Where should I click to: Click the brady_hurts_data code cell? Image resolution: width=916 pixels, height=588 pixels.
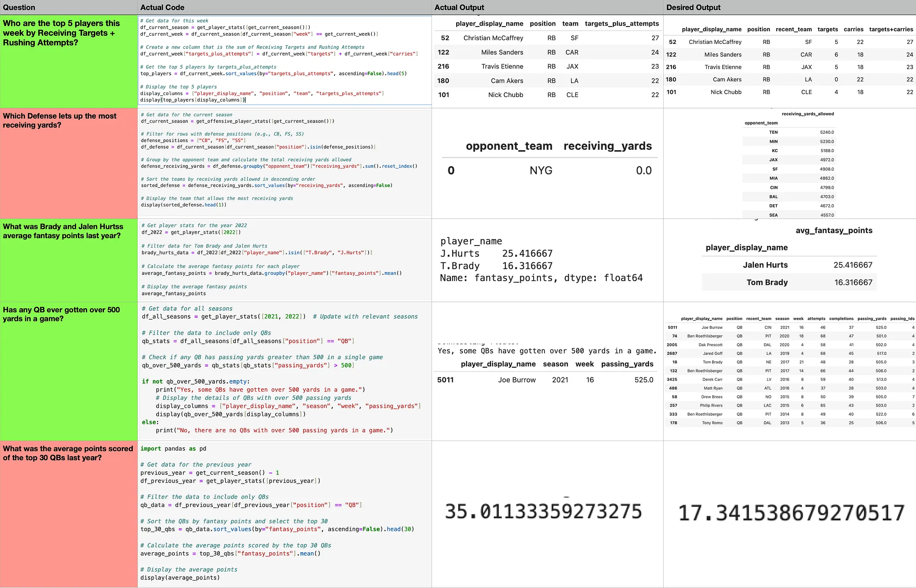[284, 260]
